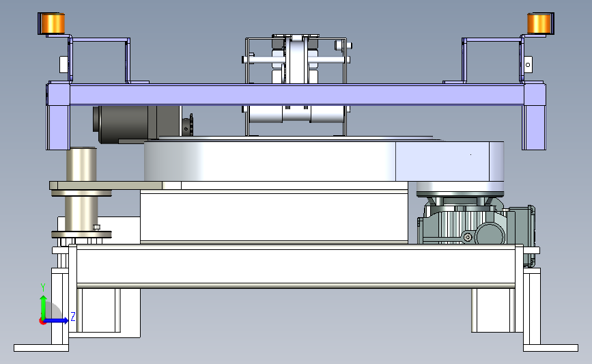This screenshot has height=364, width=592.
Task: Click the red origin ball of the triad
Action: [42, 322]
